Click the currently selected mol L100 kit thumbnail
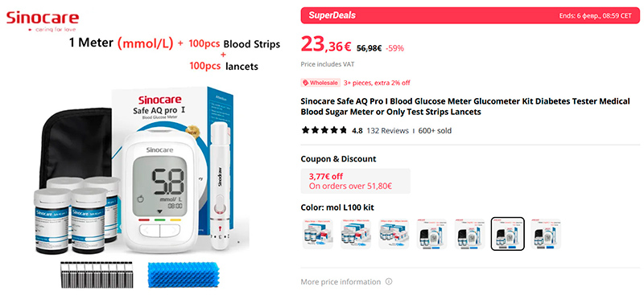 coord(508,233)
